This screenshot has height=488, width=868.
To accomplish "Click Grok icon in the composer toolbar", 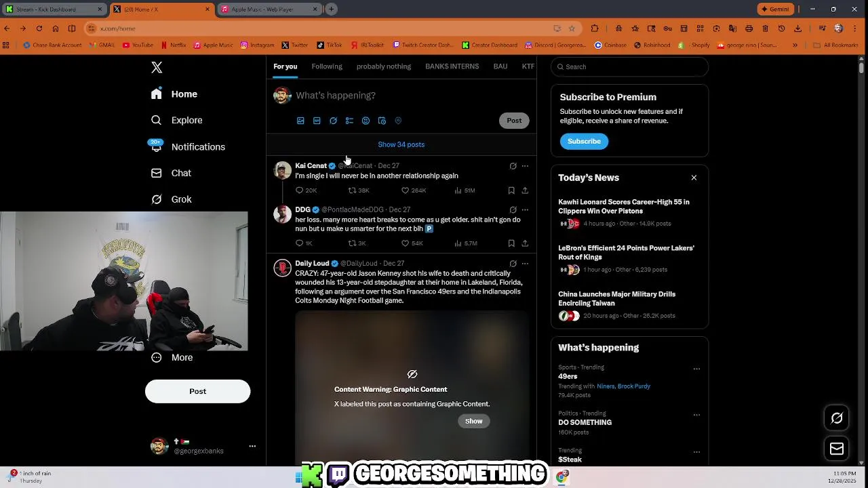I will 333,121.
